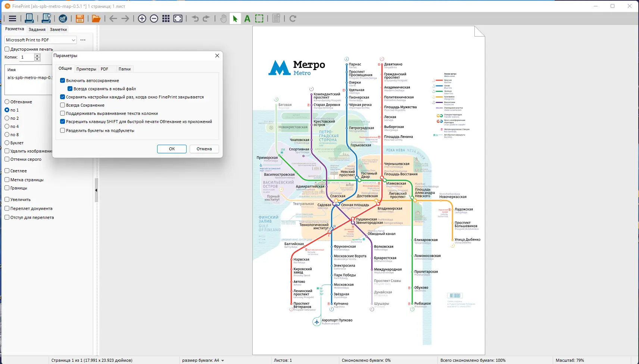Click the page notes toolbar icon
Screen dimensions: 639x364
pyautogui.click(x=276, y=18)
